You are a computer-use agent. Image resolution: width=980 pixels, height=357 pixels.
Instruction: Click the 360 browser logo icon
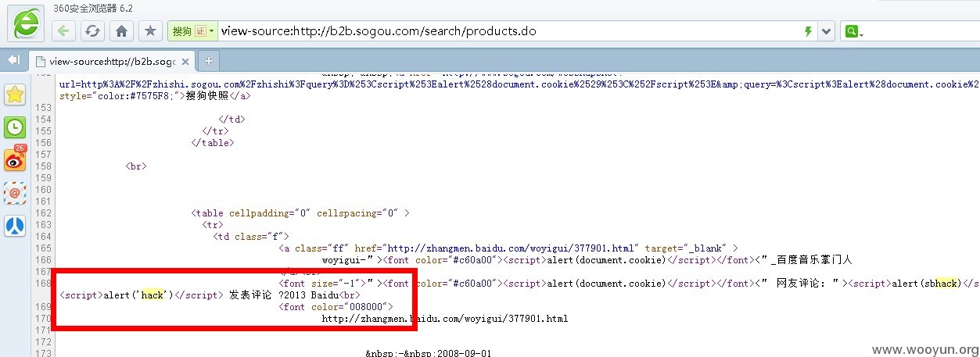click(x=26, y=23)
